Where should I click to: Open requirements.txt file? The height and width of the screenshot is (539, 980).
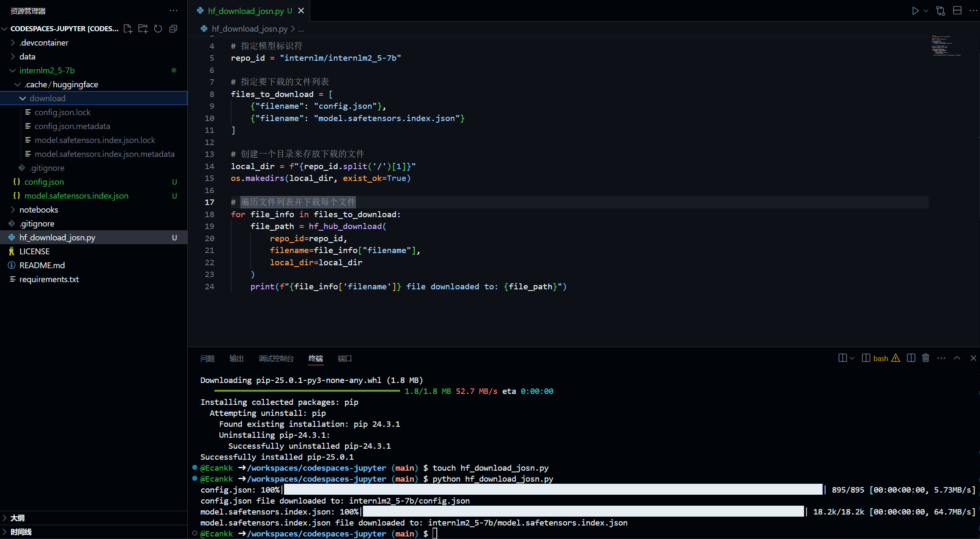click(x=94, y=279)
